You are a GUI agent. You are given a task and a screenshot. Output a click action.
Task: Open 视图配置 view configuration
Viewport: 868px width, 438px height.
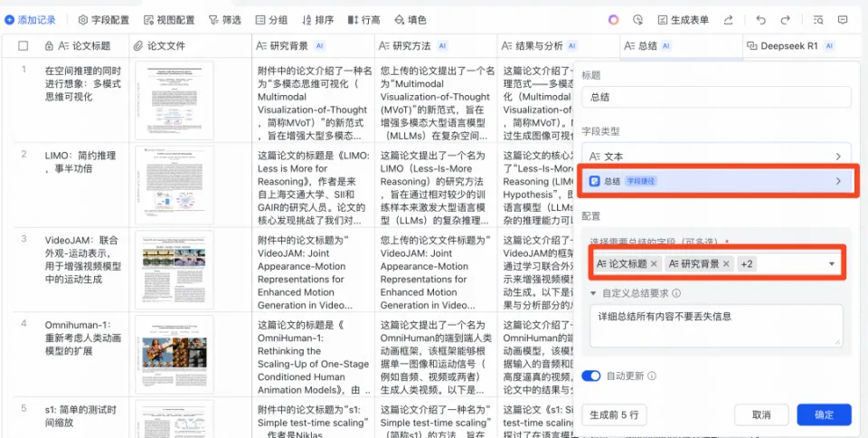169,20
